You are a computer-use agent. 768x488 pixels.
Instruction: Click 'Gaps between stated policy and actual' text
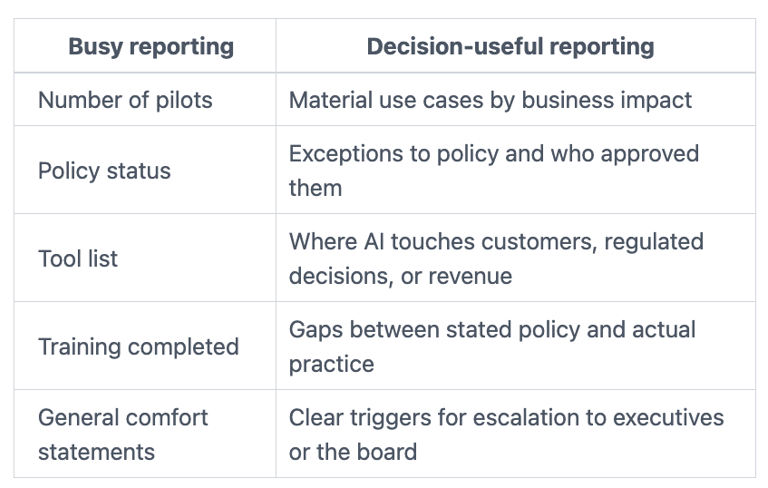492,329
